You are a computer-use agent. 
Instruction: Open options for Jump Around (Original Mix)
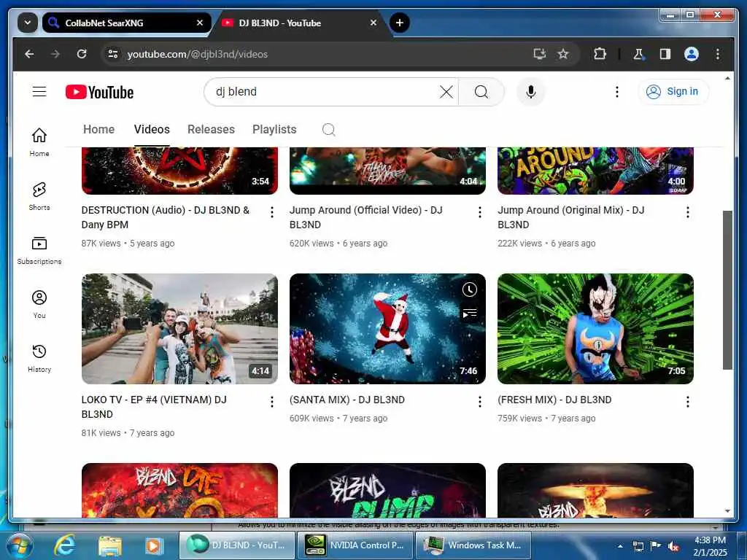click(687, 212)
